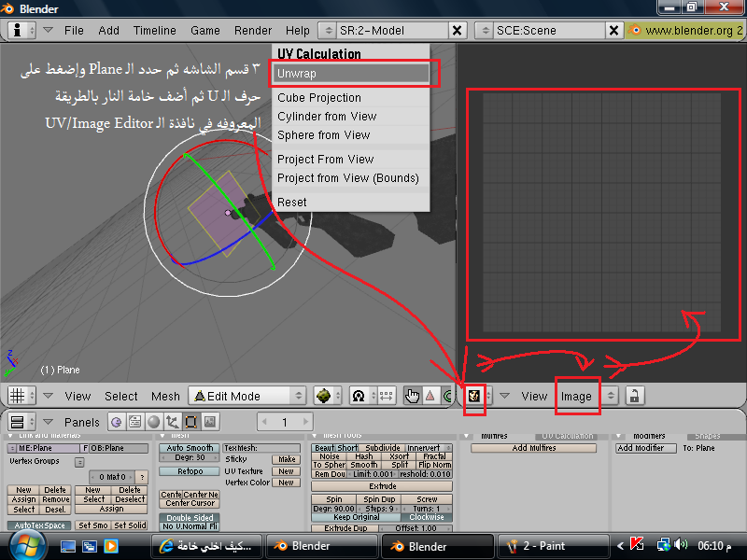This screenshot has height=560, width=747.
Task: Collapse the Mesh Tools panel triangle
Action: pyautogui.click(x=315, y=435)
